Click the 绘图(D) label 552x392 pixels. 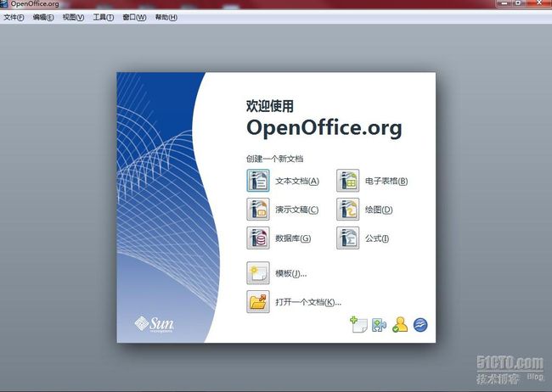[x=379, y=210]
